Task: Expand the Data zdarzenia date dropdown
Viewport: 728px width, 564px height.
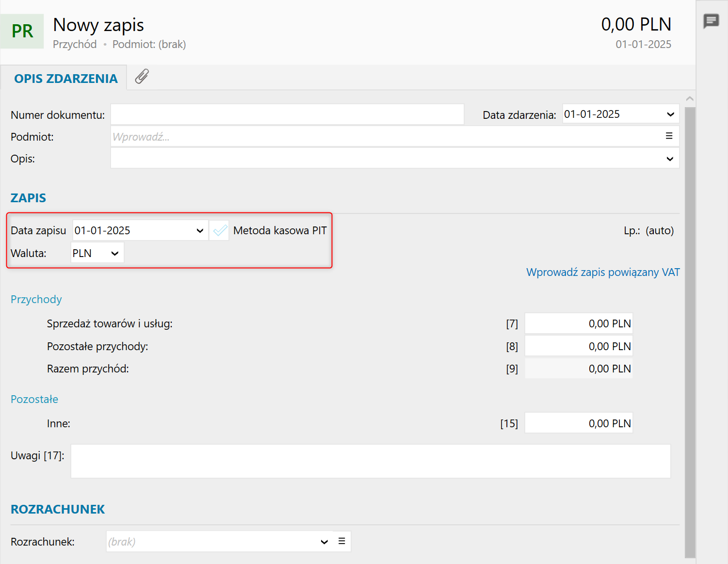Action: coord(670,114)
